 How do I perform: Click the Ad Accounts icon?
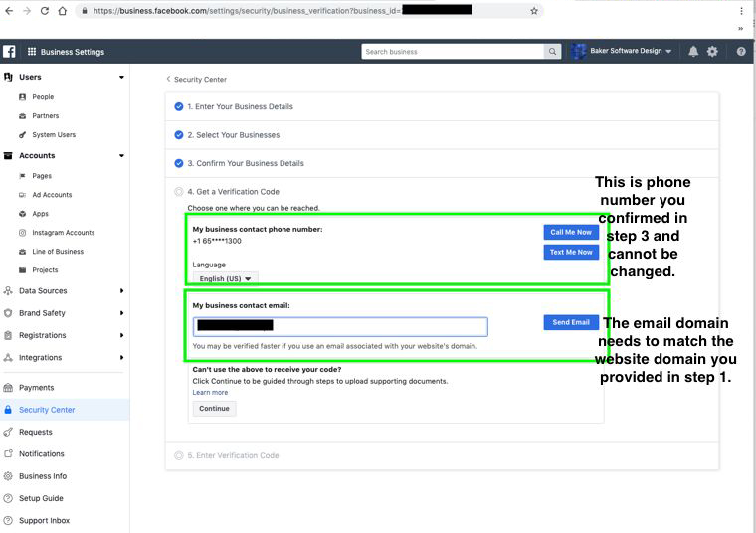(x=22, y=195)
